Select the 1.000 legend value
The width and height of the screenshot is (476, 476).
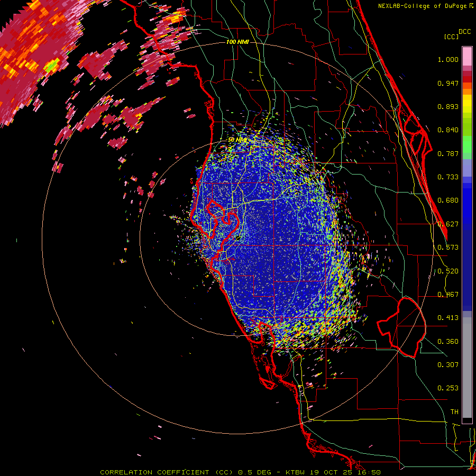pyautogui.click(x=448, y=59)
